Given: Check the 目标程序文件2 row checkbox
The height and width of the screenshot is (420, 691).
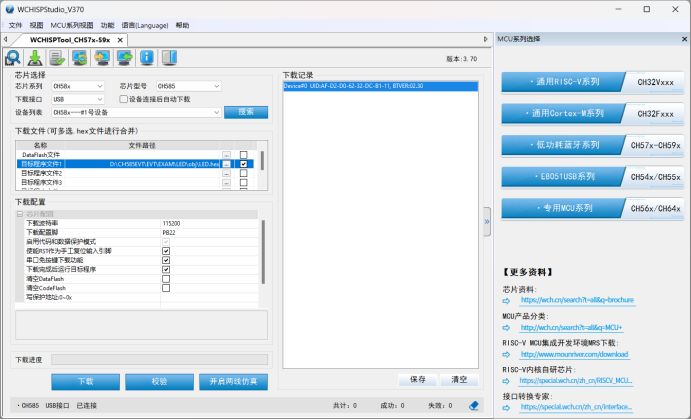Looking at the screenshot, I should click(243, 173).
